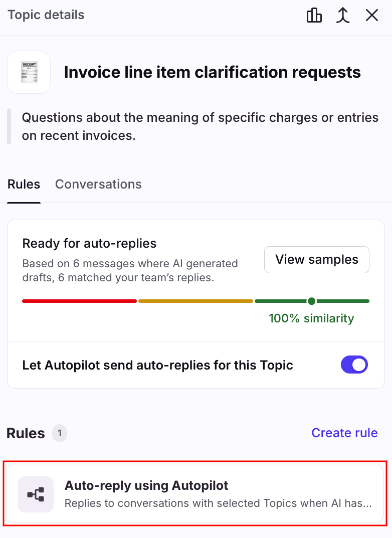Click the 100% similarity label
The image size is (392, 538).
[x=311, y=318]
